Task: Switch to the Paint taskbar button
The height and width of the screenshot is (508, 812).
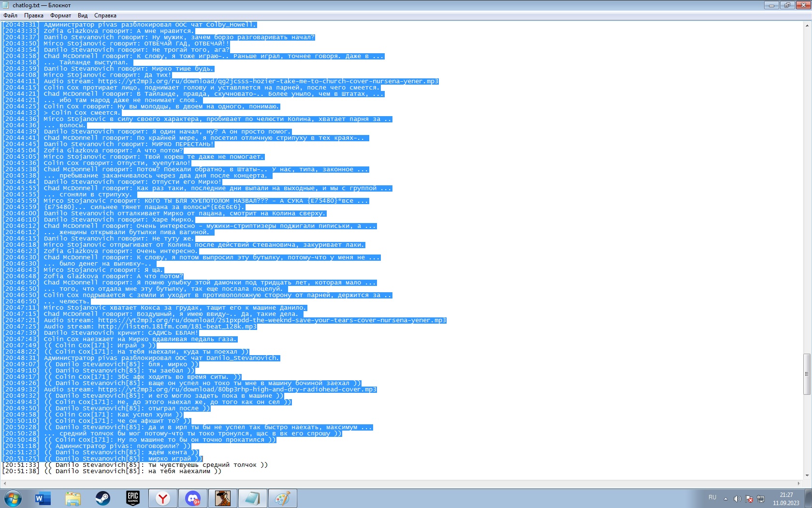Action: [x=283, y=498]
